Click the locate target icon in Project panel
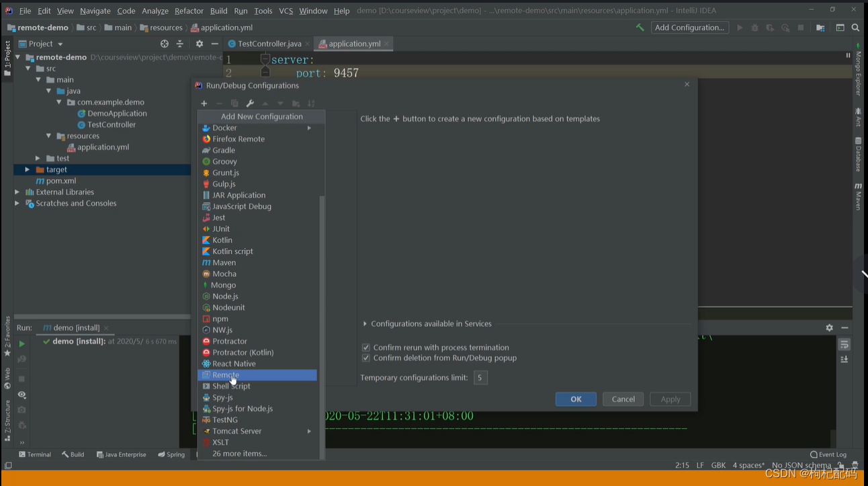Viewport: 868px width, 486px height. pyautogui.click(x=165, y=44)
